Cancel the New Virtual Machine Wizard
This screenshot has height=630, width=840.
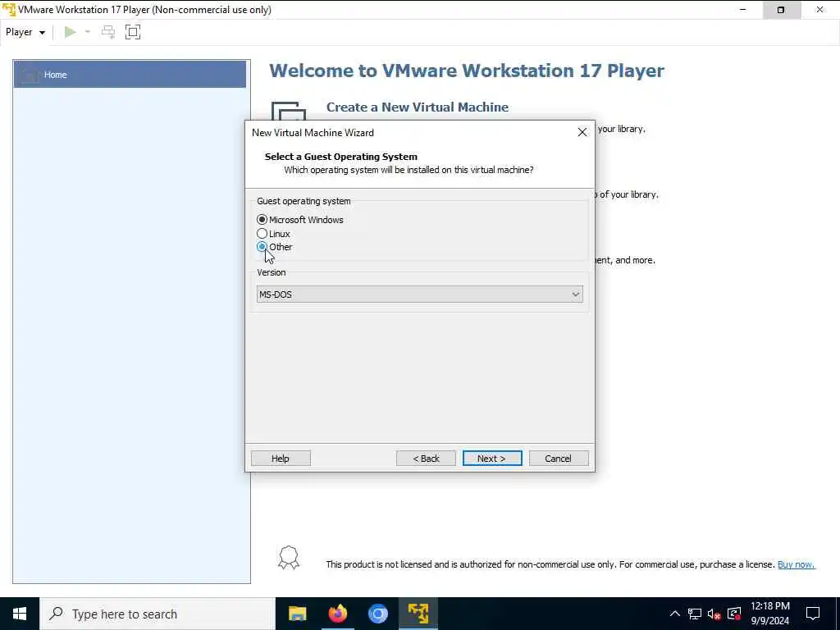point(558,459)
